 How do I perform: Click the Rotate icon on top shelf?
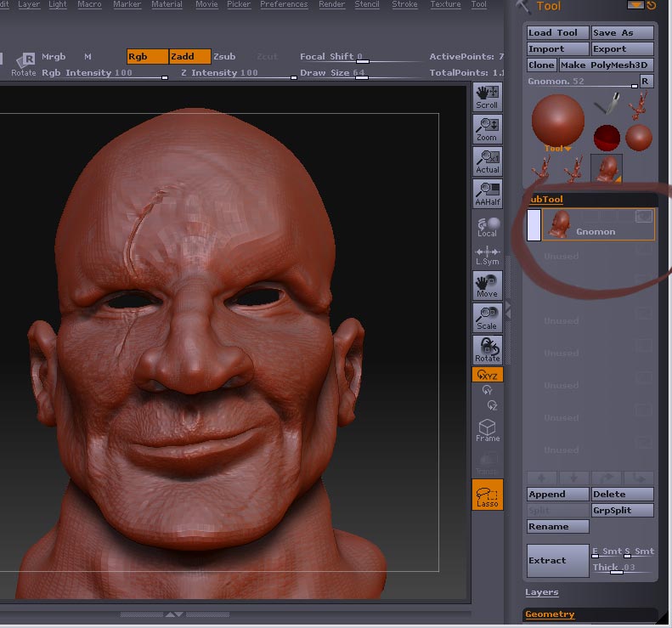pyautogui.click(x=24, y=65)
